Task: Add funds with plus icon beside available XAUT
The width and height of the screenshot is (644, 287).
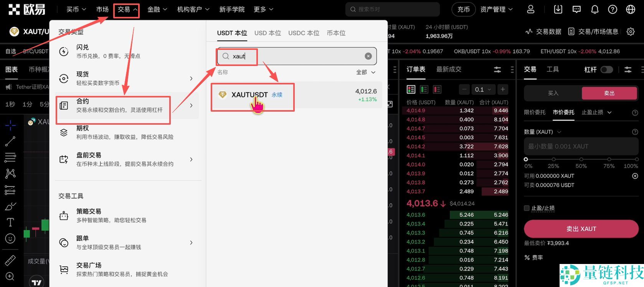Action: (x=635, y=176)
